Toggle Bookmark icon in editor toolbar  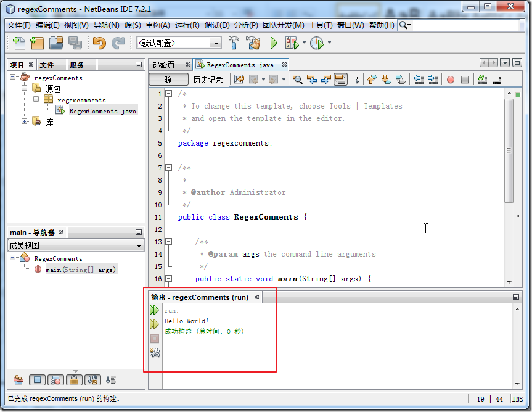tap(400, 80)
